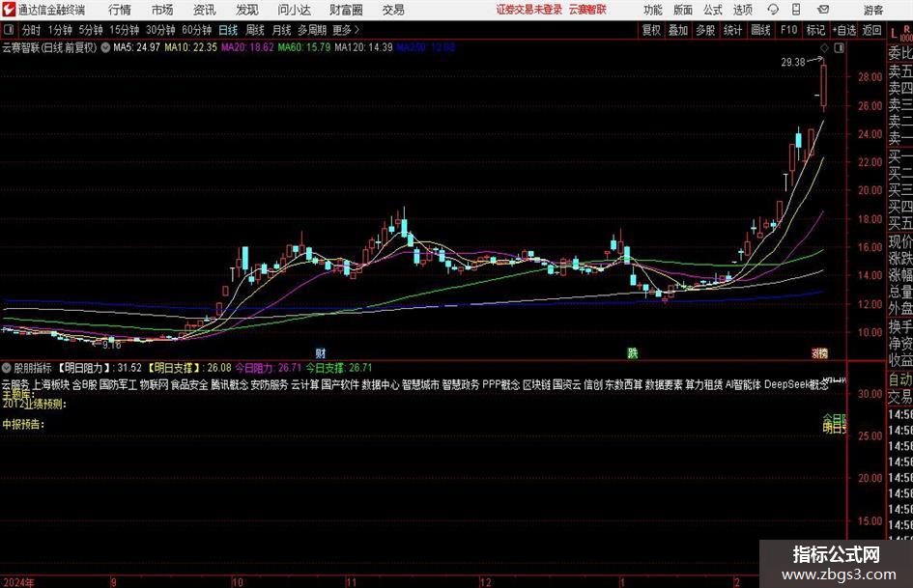Open the 选项 menu

click(x=742, y=10)
